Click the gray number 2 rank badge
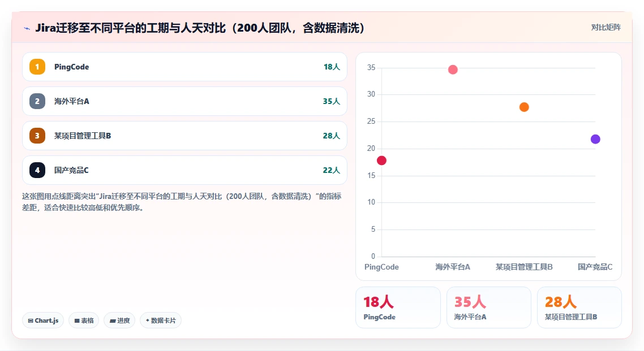644x351 pixels. (37, 101)
